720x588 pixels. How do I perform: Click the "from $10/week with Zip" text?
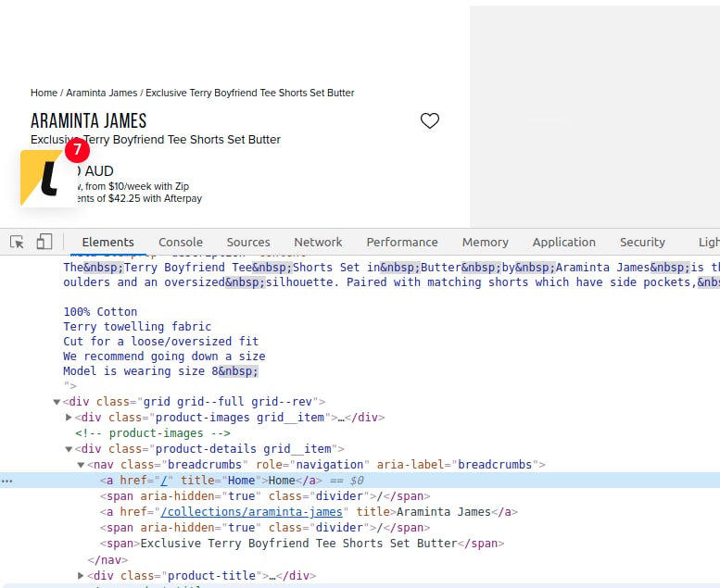(137, 186)
